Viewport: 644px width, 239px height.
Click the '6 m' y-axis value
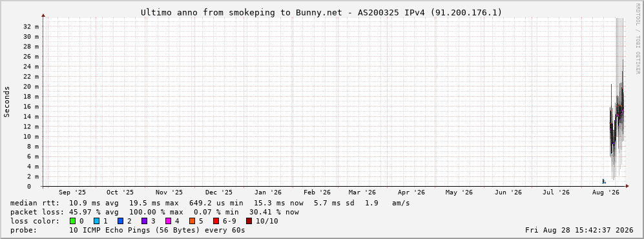pos(32,156)
